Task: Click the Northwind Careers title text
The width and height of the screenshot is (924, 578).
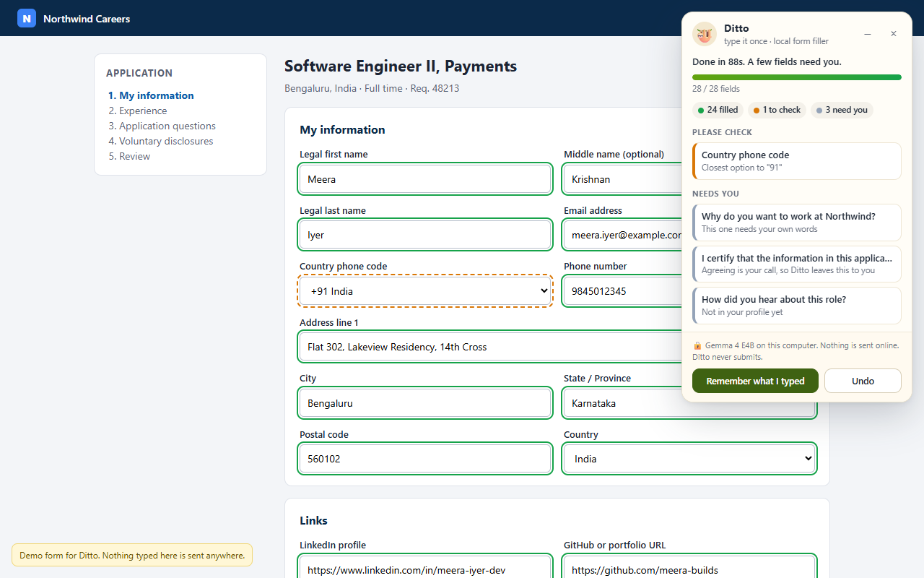Action: point(87,19)
